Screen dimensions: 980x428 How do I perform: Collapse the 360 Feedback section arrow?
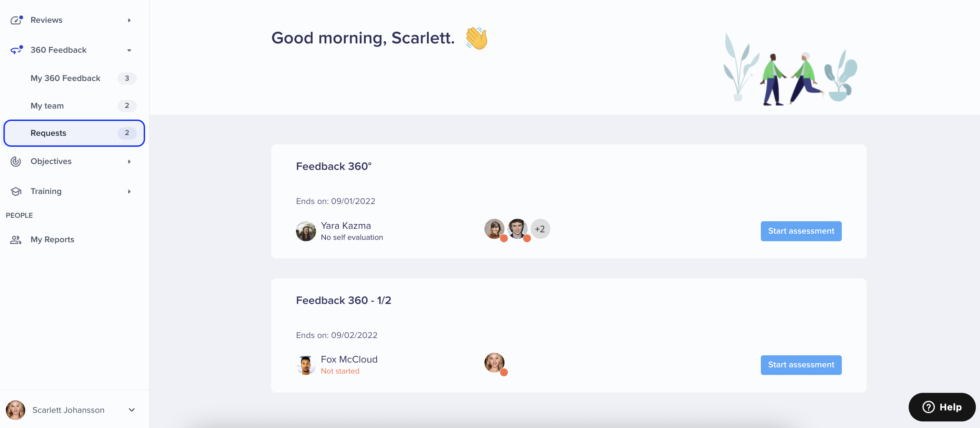pyautogui.click(x=129, y=50)
